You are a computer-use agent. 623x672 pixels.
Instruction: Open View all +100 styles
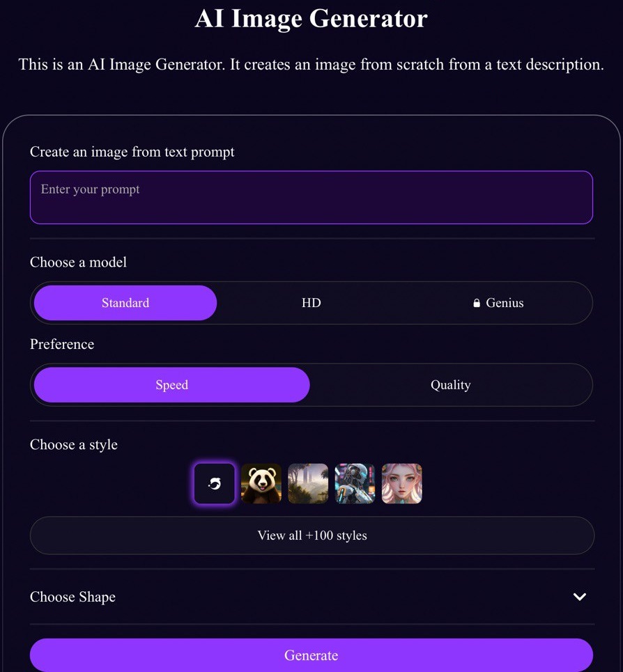tap(311, 536)
